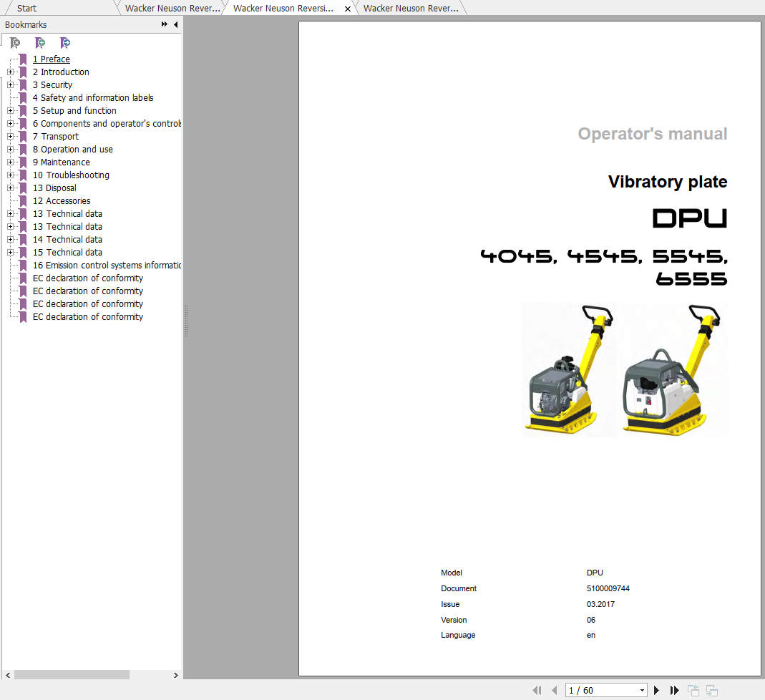Open the 13 Disposal bookmark

[x=54, y=188]
